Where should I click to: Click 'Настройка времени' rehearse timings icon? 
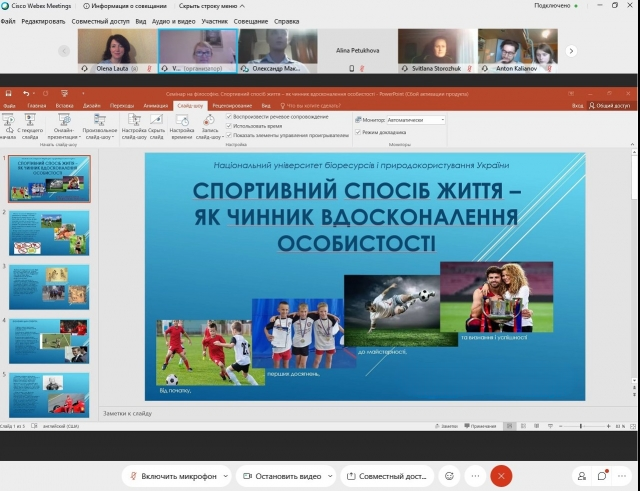coord(181,124)
